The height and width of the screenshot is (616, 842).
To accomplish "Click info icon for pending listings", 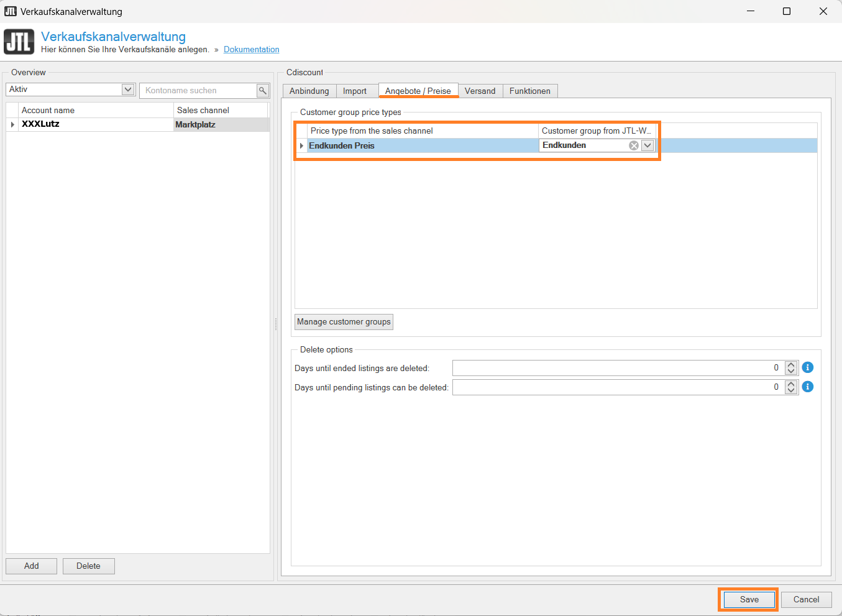I will click(807, 387).
